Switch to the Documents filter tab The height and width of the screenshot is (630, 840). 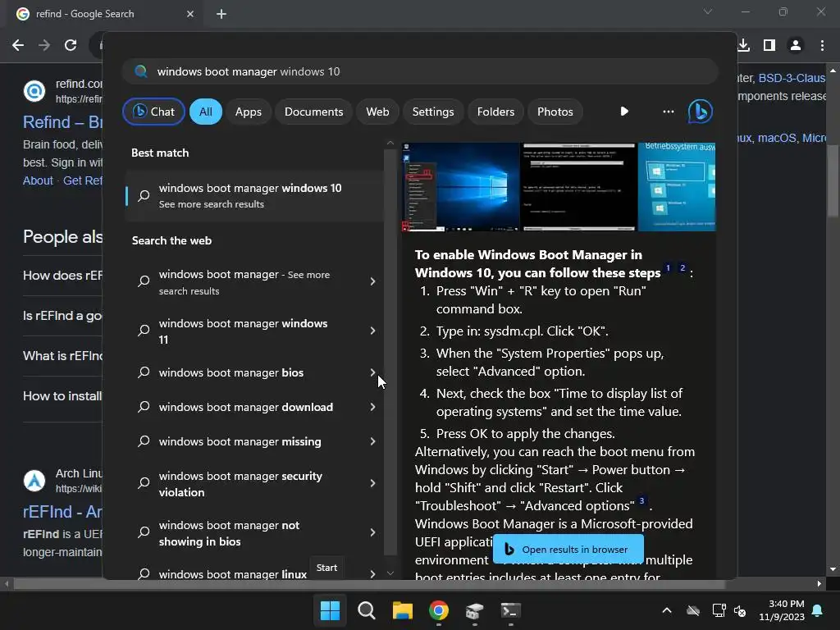[313, 112]
